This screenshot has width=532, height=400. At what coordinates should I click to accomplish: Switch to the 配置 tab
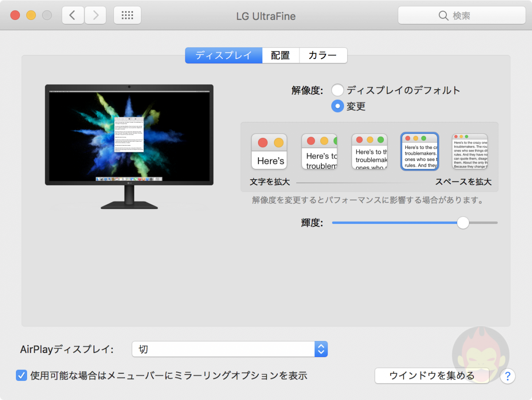coord(281,55)
